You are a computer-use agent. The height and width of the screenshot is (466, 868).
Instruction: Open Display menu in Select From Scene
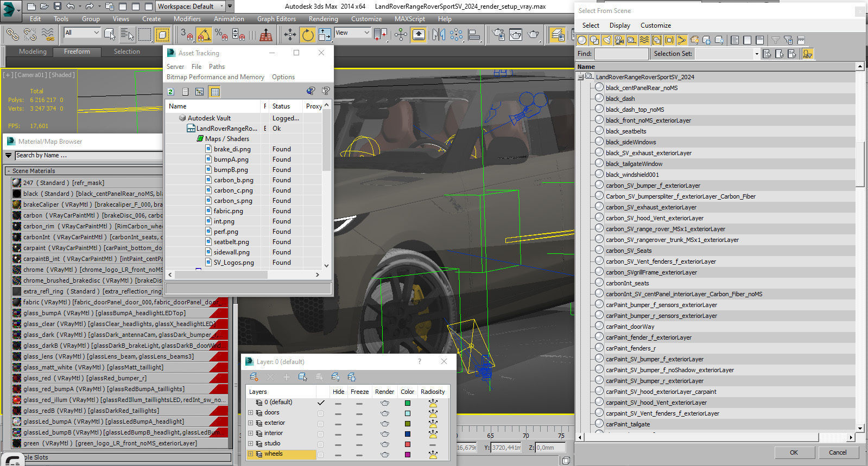tap(619, 25)
